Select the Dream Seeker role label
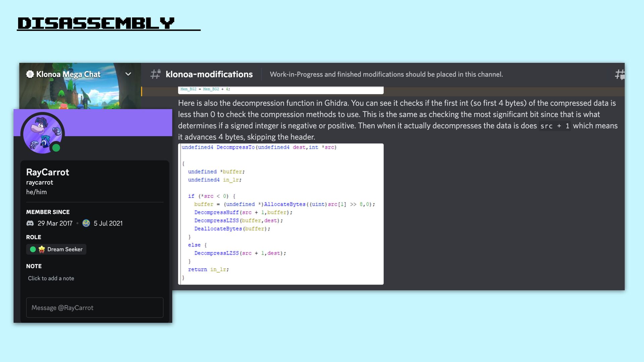Viewport: 644px width, 362px height. tap(65, 249)
